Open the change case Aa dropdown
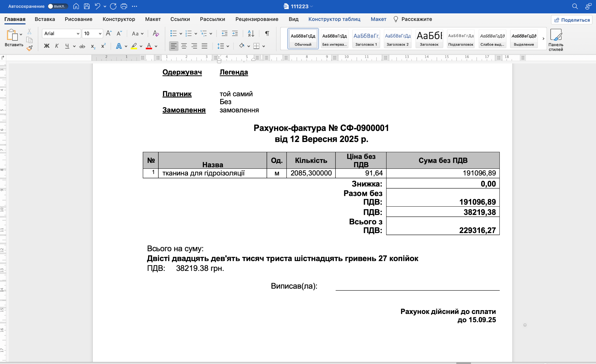 [138, 33]
